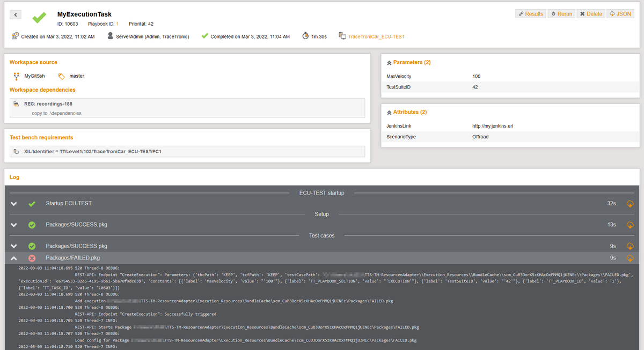Image resolution: width=644 pixels, height=350 pixels.
Task: Click the duration stopwatch icon
Action: tap(305, 36)
